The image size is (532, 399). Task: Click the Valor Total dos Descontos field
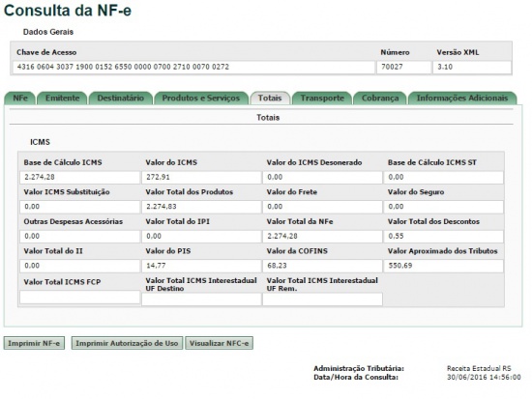click(443, 237)
